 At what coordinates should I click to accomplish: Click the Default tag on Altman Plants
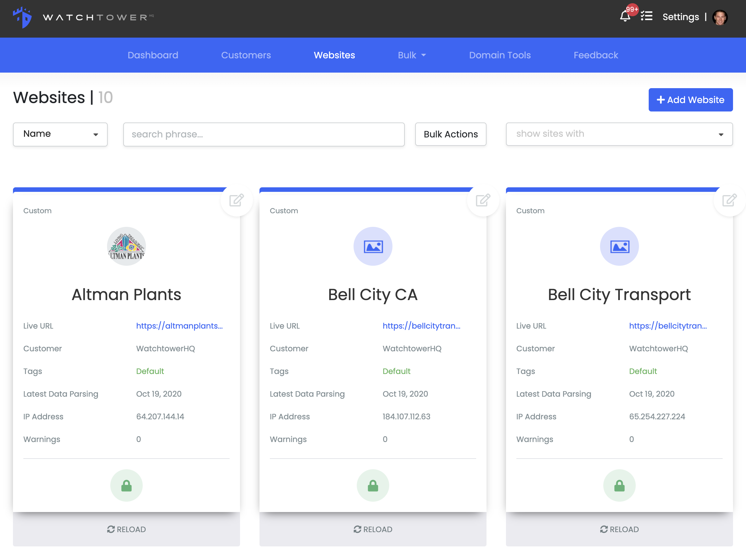click(150, 371)
